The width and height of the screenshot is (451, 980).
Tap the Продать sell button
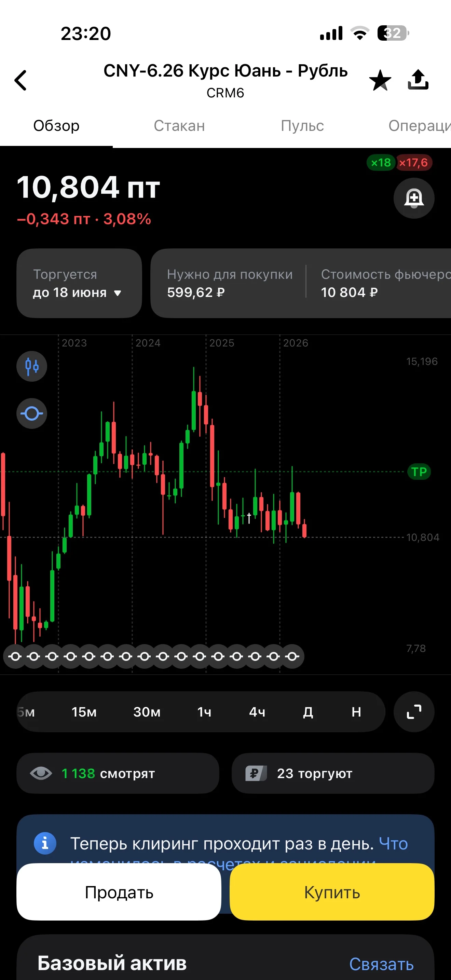(x=119, y=892)
